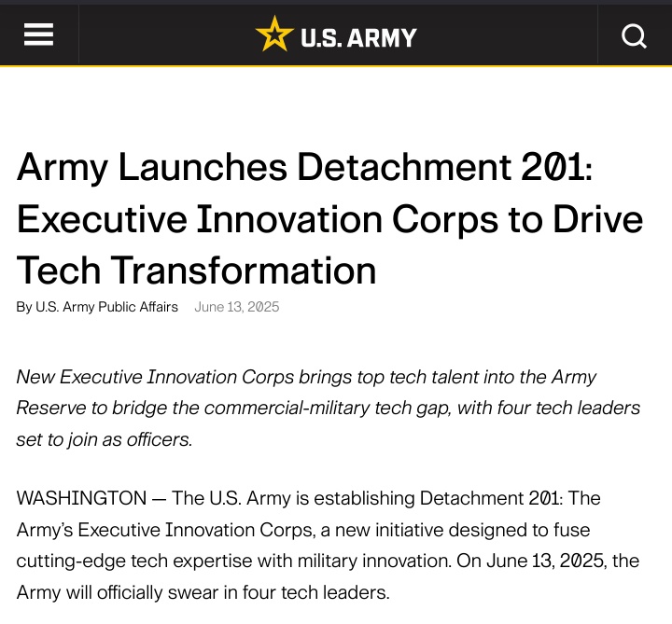
Task: Click the word WASHINGTON in the dateline
Action: (x=81, y=497)
